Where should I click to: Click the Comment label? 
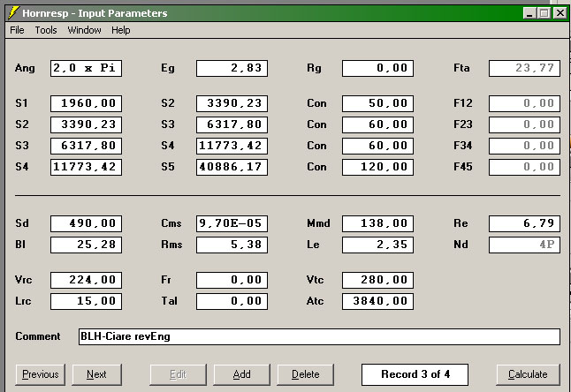[38, 336]
